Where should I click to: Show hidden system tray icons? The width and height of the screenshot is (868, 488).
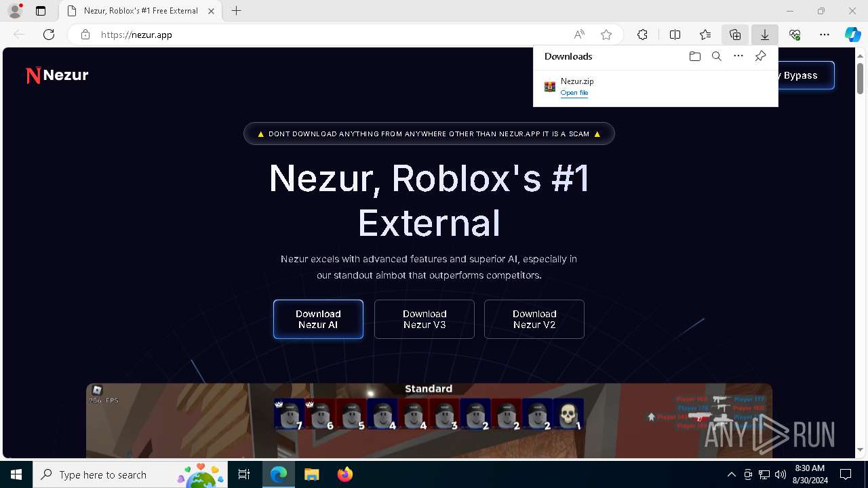(x=731, y=474)
